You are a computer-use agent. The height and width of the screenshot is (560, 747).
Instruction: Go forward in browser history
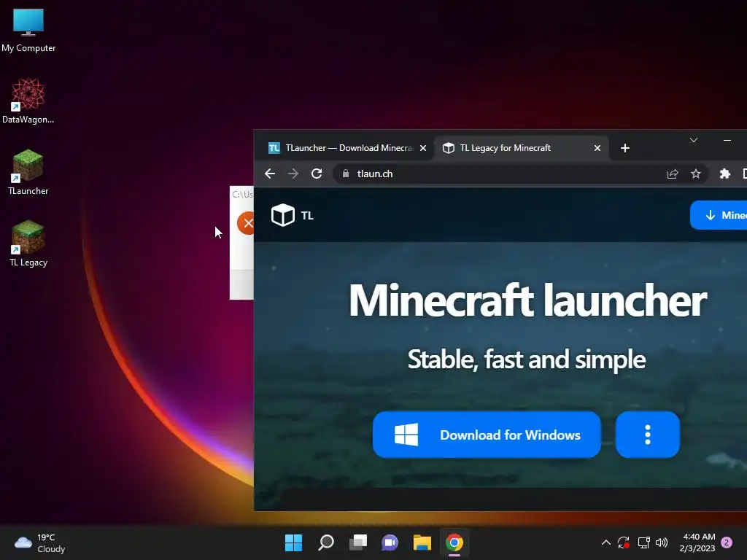[x=293, y=174]
